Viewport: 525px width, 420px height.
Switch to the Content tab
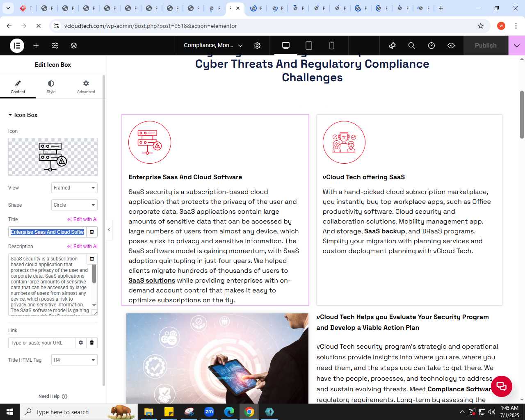[18, 87]
